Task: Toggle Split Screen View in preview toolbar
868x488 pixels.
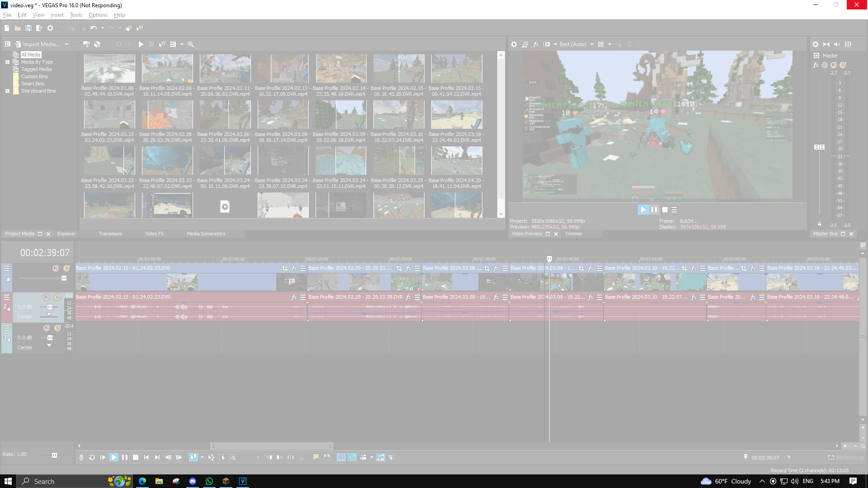Action: point(547,44)
